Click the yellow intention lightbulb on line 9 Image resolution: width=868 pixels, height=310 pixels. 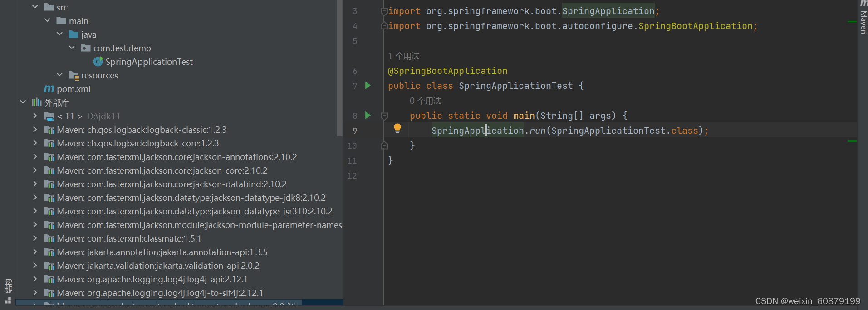click(397, 128)
